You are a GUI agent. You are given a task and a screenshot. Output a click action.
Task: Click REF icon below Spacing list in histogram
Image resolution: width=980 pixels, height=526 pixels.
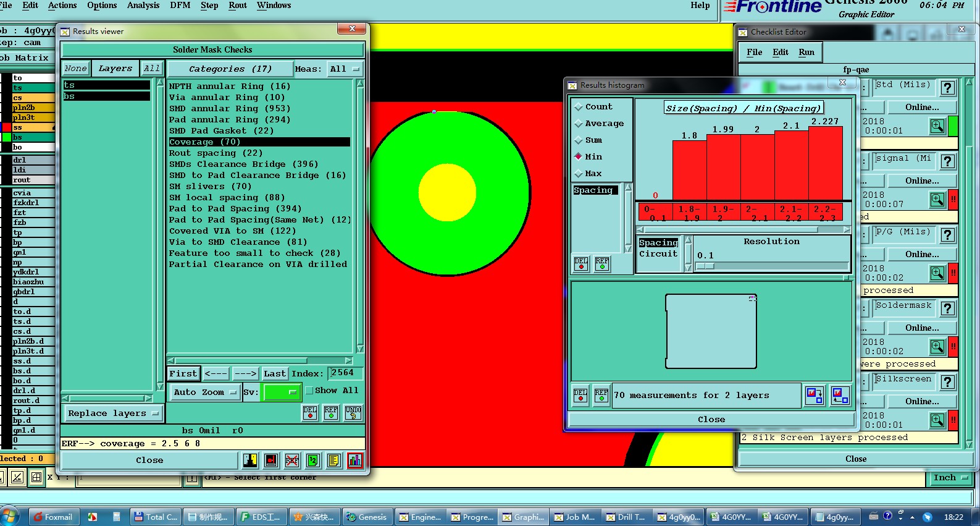(602, 264)
